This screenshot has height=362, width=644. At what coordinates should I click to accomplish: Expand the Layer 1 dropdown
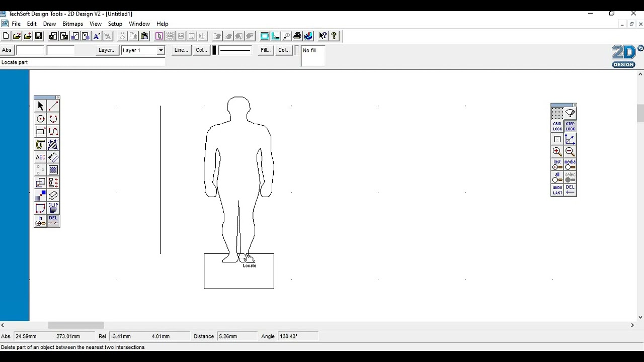[x=161, y=50]
